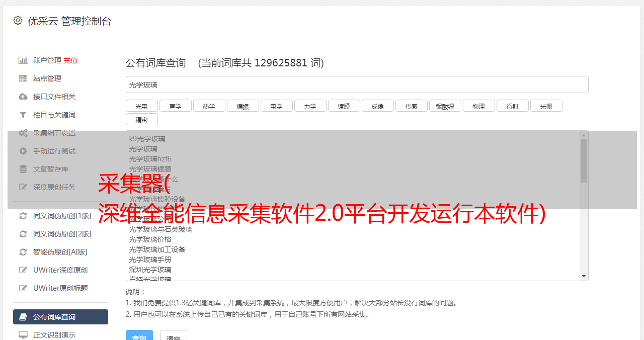
Task: Select the 光学玻璃加工设备 result
Action: pos(157,249)
